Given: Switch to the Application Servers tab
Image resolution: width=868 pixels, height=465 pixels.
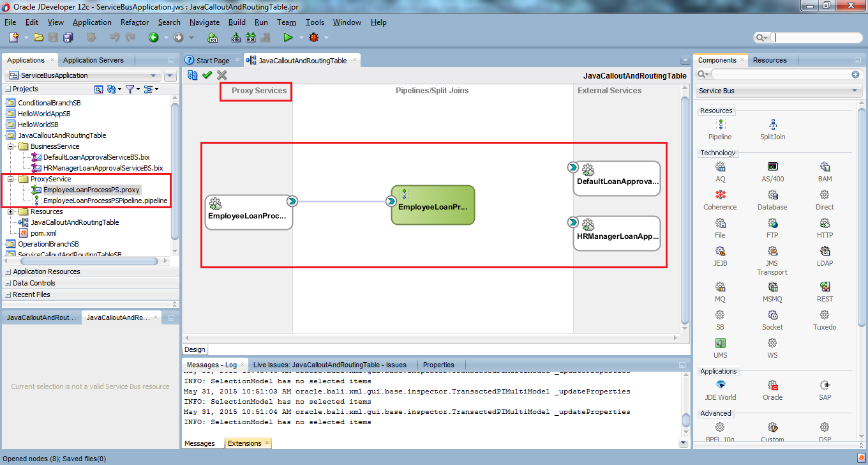Looking at the screenshot, I should pyautogui.click(x=94, y=60).
